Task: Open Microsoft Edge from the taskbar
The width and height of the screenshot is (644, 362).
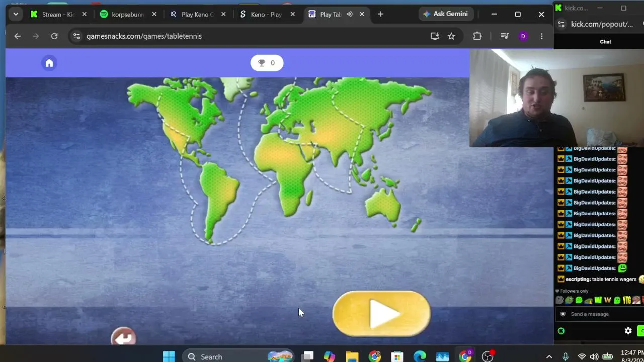Action: [420, 356]
